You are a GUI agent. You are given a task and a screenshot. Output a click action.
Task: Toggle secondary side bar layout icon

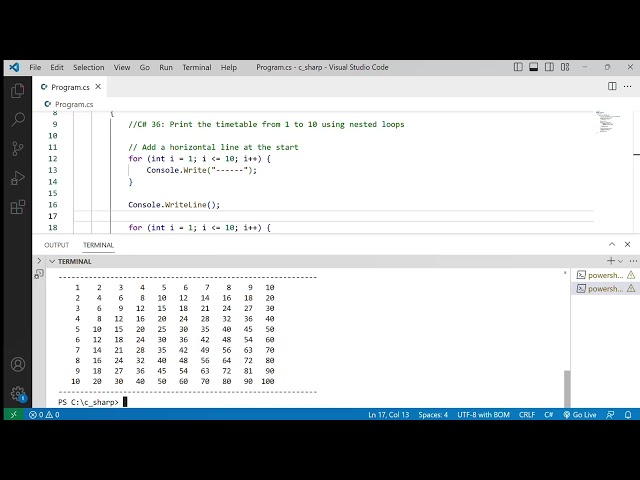[x=549, y=67]
